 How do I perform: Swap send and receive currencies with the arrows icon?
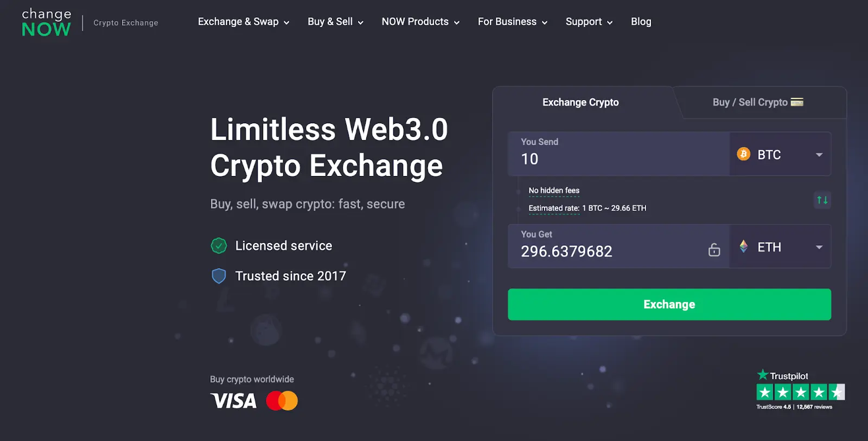click(822, 200)
